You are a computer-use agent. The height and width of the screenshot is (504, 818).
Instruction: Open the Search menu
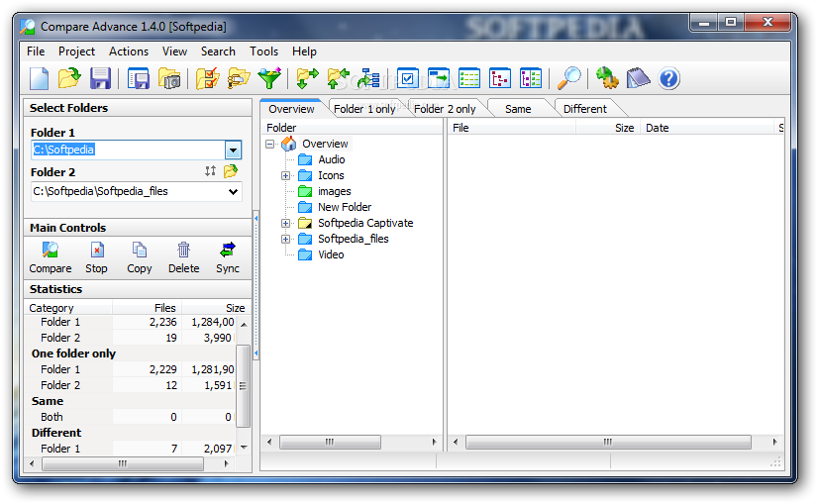click(218, 51)
